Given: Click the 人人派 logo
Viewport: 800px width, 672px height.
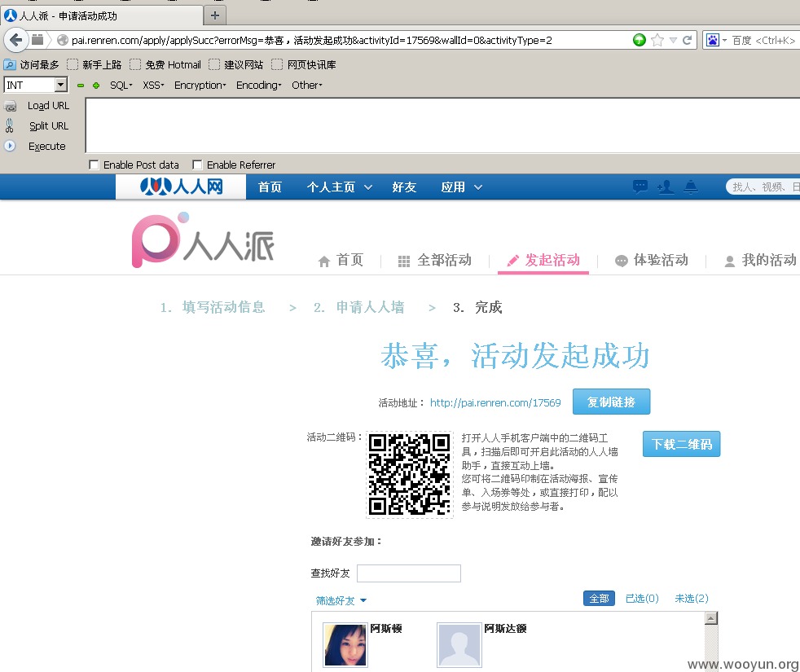Looking at the screenshot, I should click(x=203, y=239).
